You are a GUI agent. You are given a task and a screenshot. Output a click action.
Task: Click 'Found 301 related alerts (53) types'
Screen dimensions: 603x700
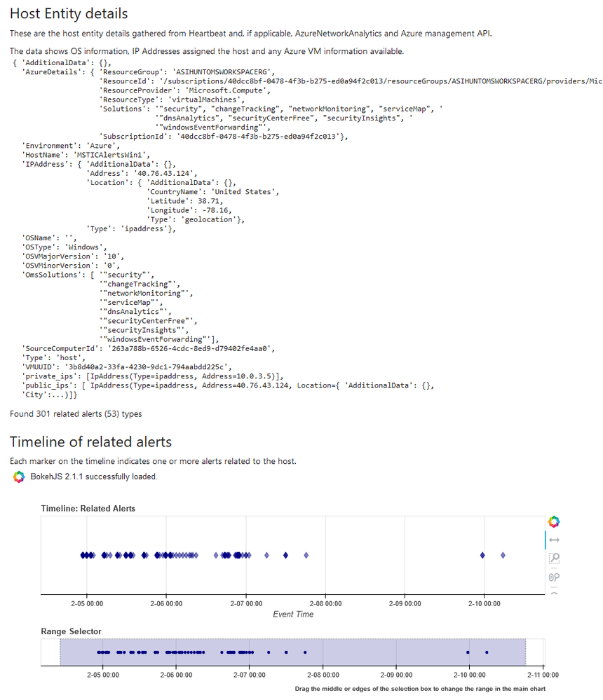pos(76,414)
